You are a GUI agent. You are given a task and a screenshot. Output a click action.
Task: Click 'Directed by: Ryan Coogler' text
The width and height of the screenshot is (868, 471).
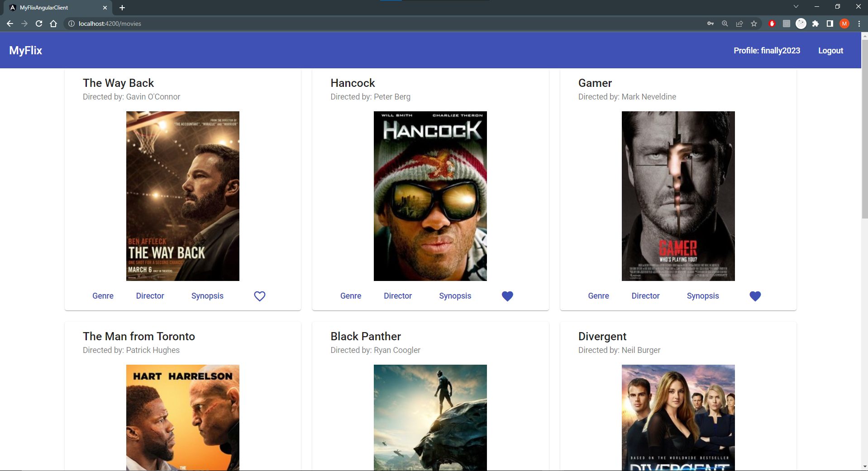[375, 350]
